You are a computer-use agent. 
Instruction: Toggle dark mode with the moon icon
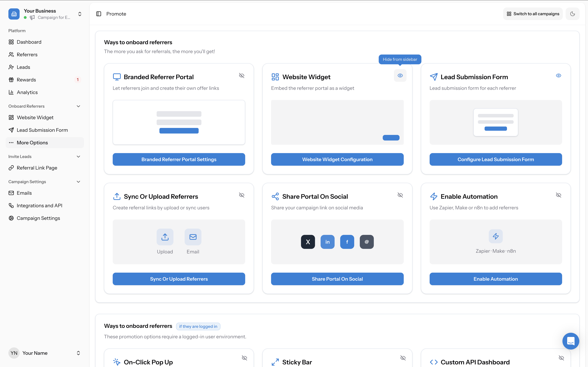tap(573, 14)
